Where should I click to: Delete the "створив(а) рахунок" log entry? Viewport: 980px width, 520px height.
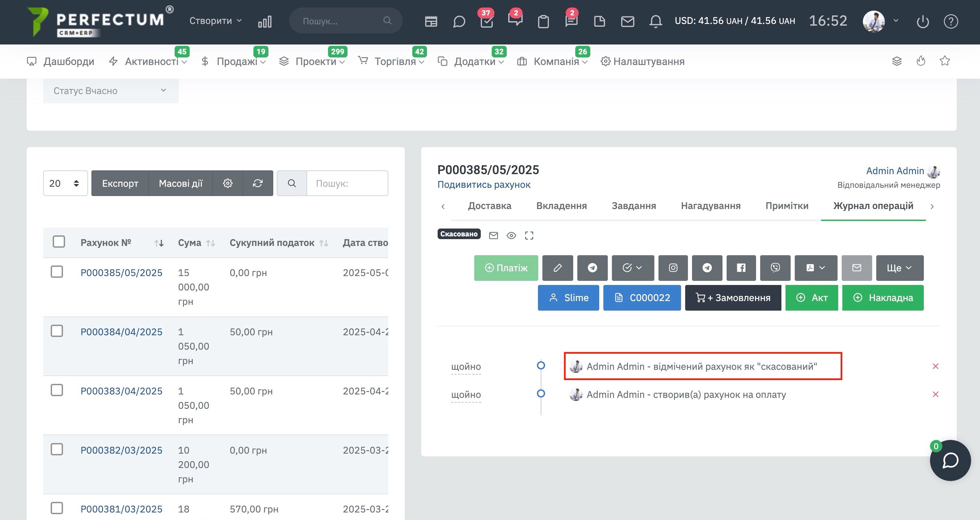point(935,394)
